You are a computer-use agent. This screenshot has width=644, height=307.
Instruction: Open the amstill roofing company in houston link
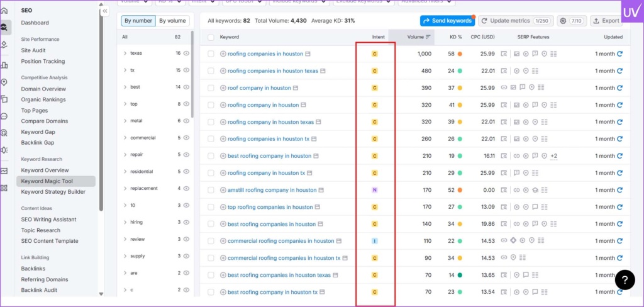(272, 190)
